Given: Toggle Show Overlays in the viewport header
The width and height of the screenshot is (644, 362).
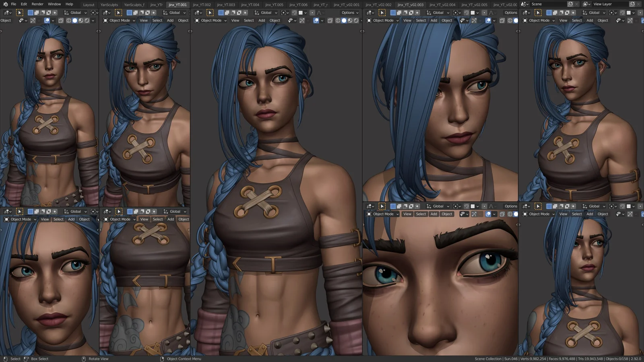Looking at the screenshot, I should click(316, 21).
